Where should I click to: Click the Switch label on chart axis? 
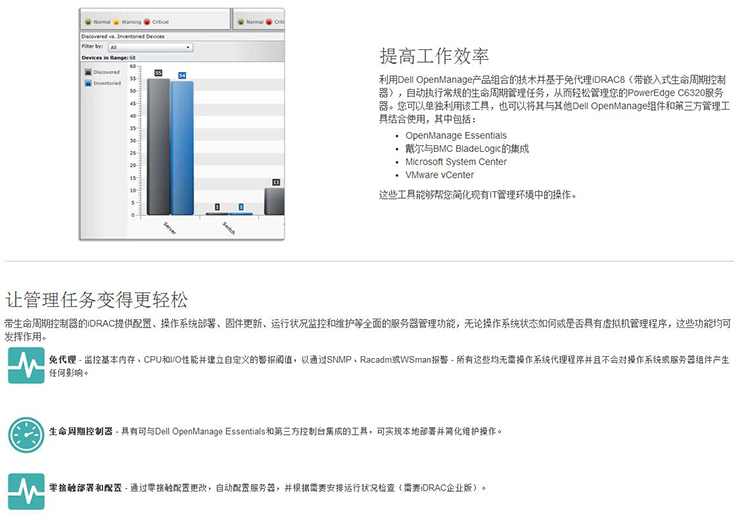[x=229, y=225]
